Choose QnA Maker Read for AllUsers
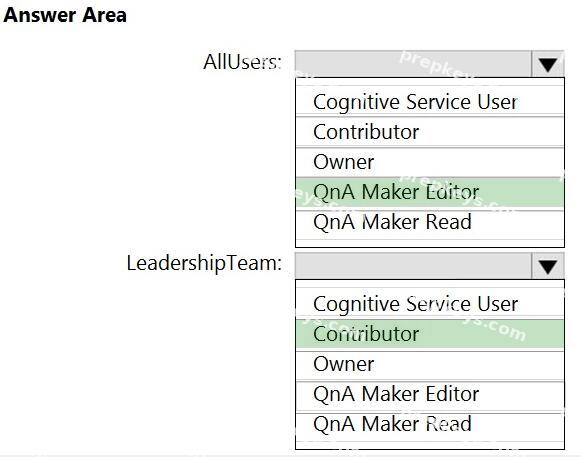 click(x=430, y=222)
